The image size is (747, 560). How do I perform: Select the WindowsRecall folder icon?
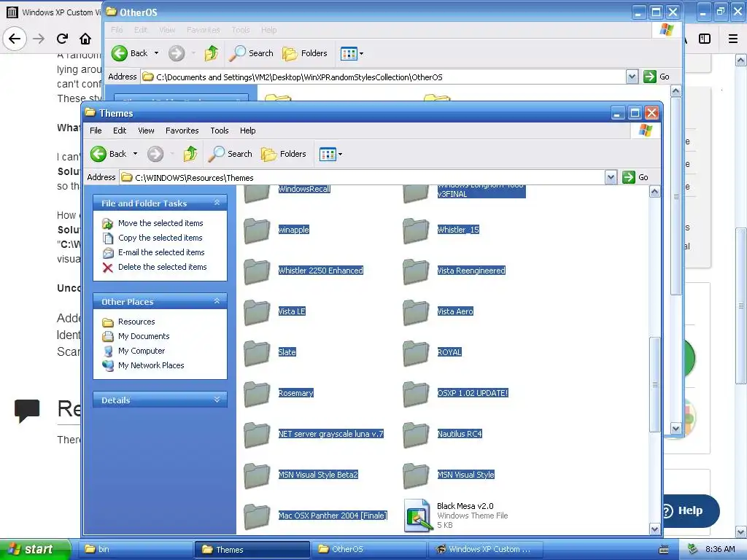point(257,192)
